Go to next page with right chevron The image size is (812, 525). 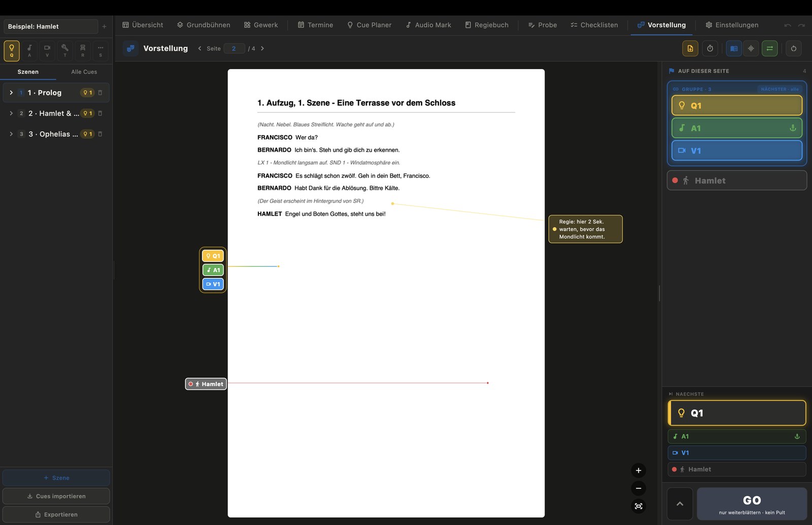pyautogui.click(x=262, y=48)
